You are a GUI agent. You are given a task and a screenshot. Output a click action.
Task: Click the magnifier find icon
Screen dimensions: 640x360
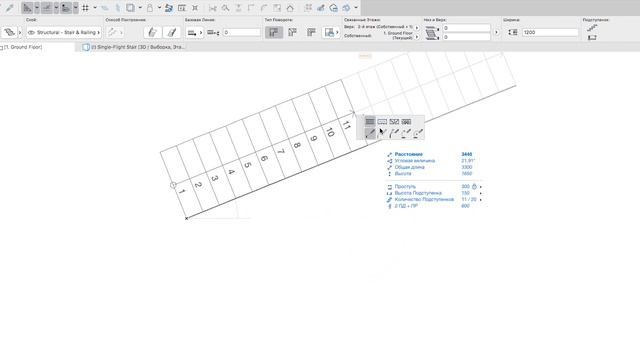[225, 8]
